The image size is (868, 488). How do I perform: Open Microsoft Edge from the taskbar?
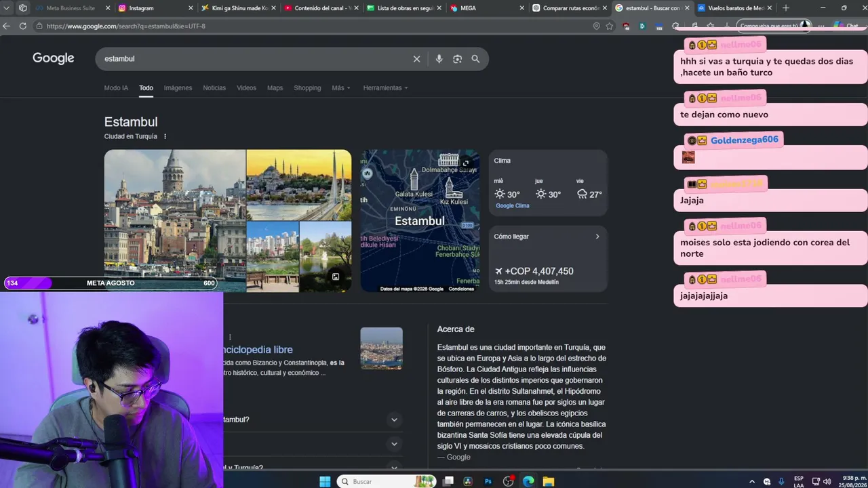528,481
